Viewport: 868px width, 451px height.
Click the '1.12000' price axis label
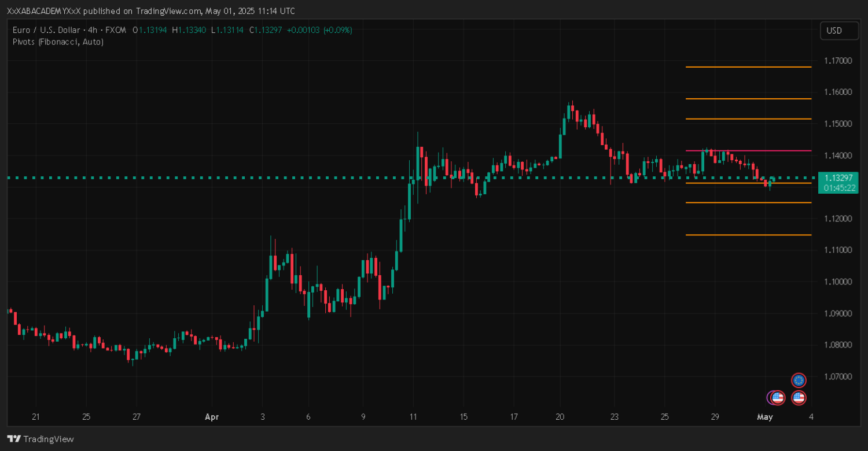pyautogui.click(x=838, y=219)
